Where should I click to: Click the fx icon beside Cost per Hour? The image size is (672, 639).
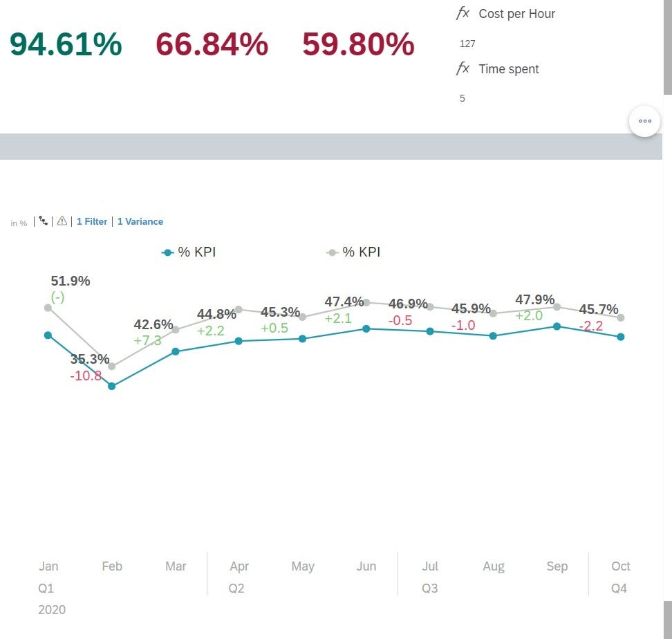click(463, 13)
